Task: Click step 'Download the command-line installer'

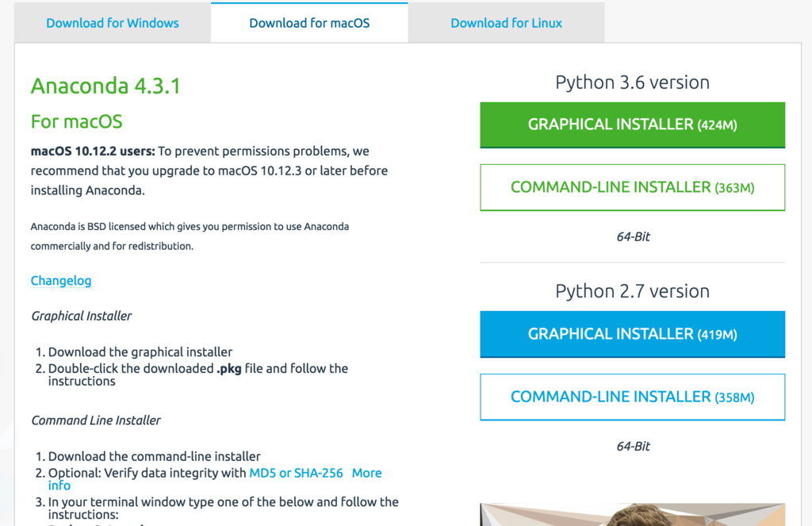Action: click(x=155, y=456)
